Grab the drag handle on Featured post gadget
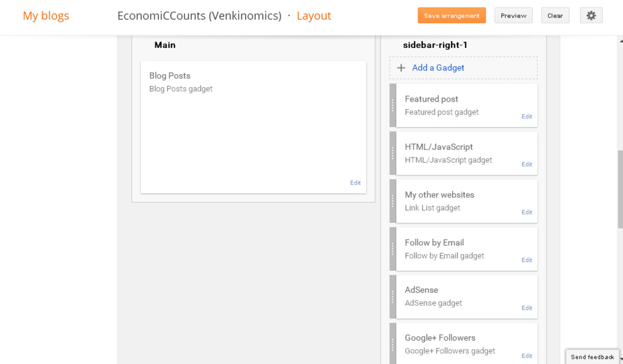 tap(393, 105)
